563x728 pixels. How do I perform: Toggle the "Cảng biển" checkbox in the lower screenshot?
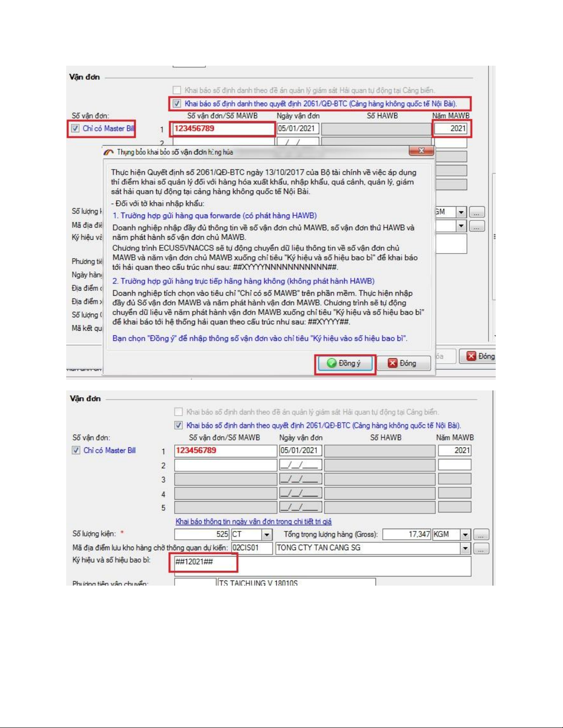coord(178,412)
